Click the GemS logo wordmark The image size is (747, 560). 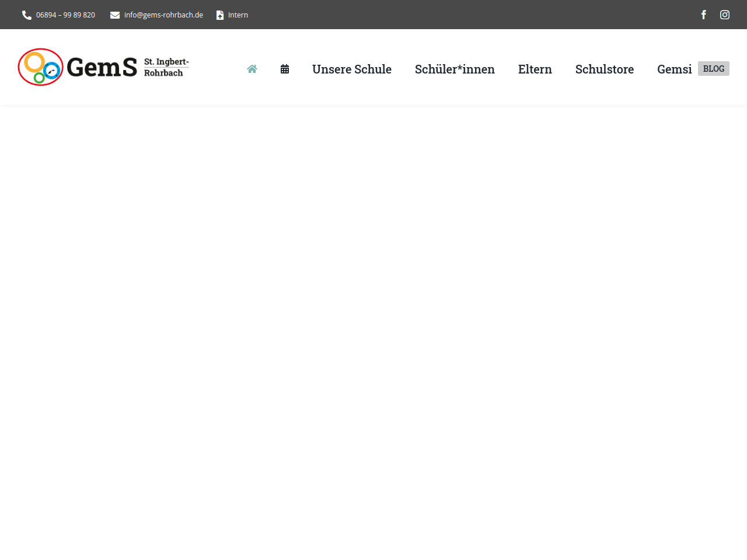[x=102, y=68]
